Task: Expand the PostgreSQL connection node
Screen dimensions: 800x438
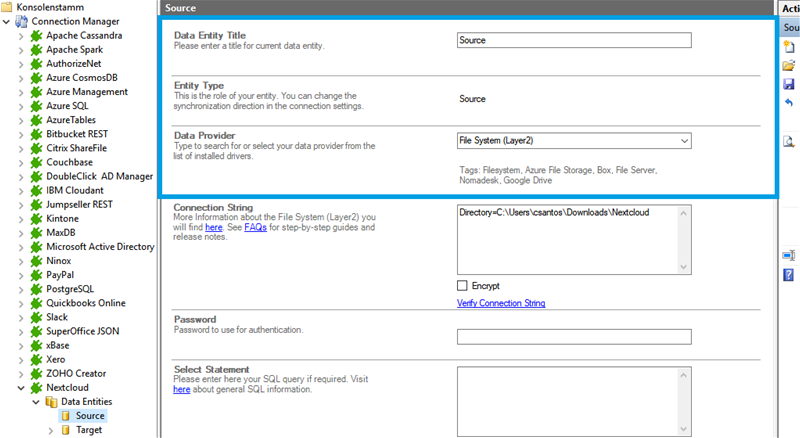Action: click(22, 288)
